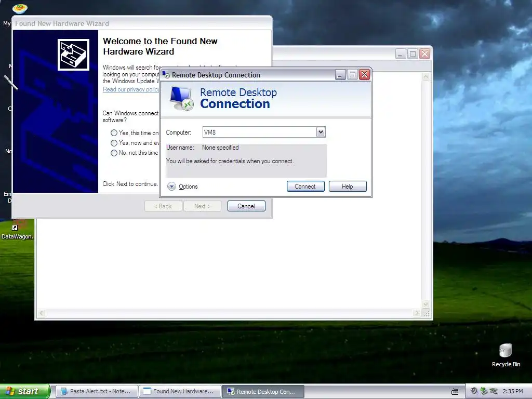Minimize the Remote Desktop Connection window
The image size is (532, 399).
pos(340,75)
